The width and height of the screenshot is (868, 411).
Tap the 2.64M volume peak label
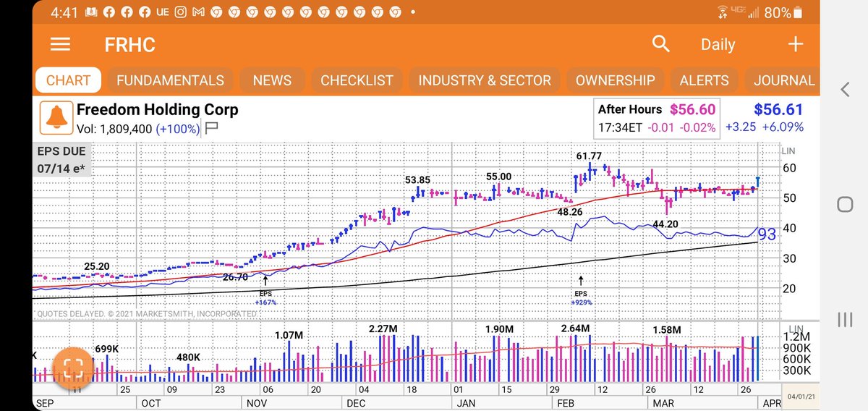coord(576,329)
